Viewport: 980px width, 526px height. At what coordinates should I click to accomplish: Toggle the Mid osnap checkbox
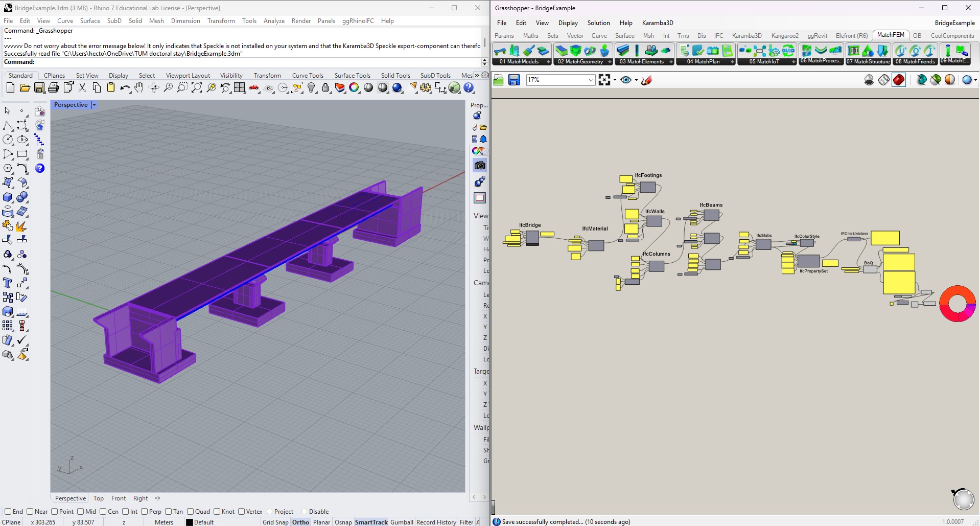pos(81,512)
